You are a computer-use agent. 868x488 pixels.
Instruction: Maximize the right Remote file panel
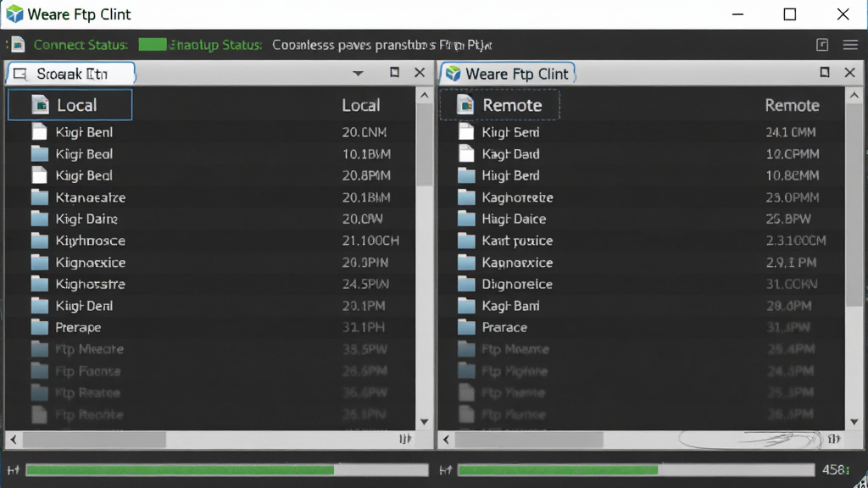[824, 73]
